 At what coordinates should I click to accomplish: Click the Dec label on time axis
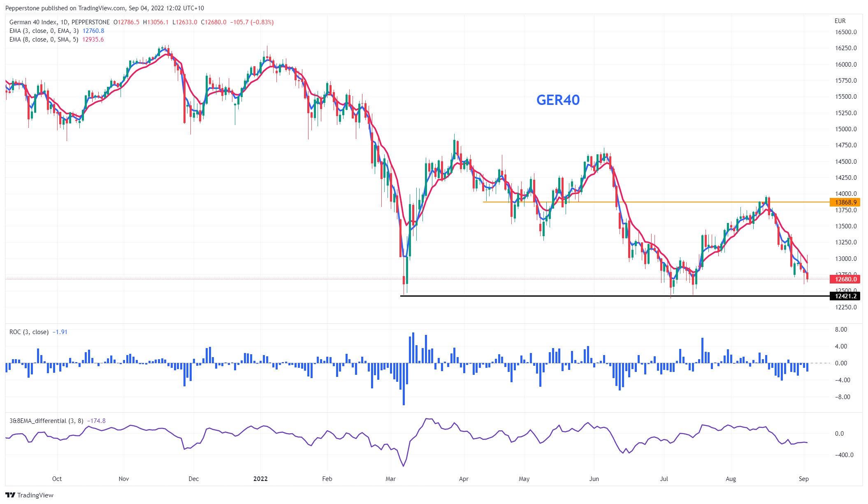click(x=193, y=479)
